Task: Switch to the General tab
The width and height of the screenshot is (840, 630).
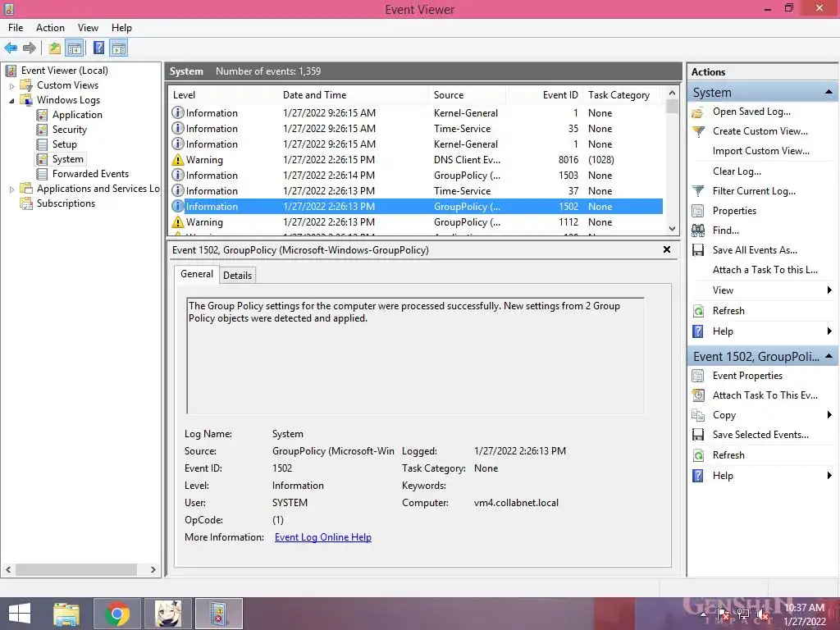Action: (x=197, y=274)
